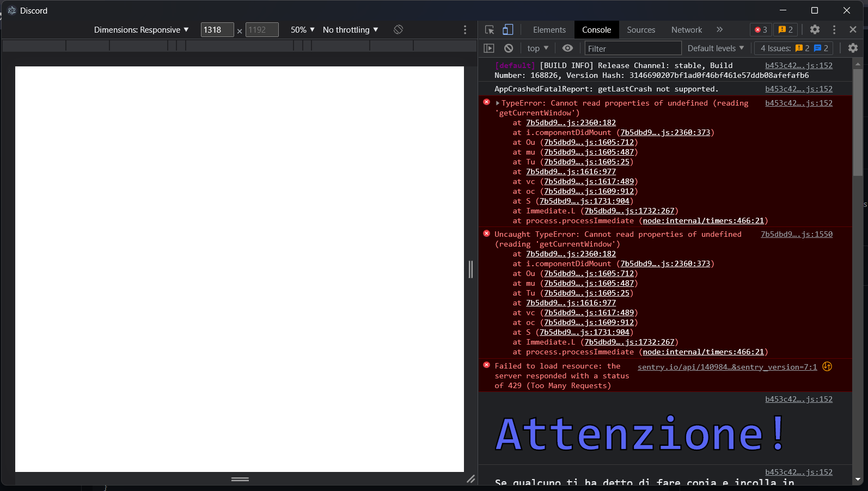Create a live expression with the eye icon

(567, 48)
